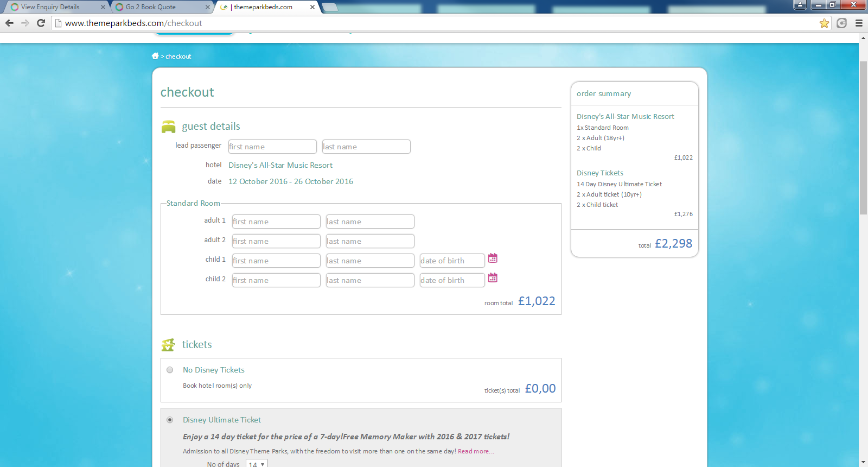The width and height of the screenshot is (868, 467).
Task: Click the ticket(s) total £0,00 amount
Action: tap(540, 388)
